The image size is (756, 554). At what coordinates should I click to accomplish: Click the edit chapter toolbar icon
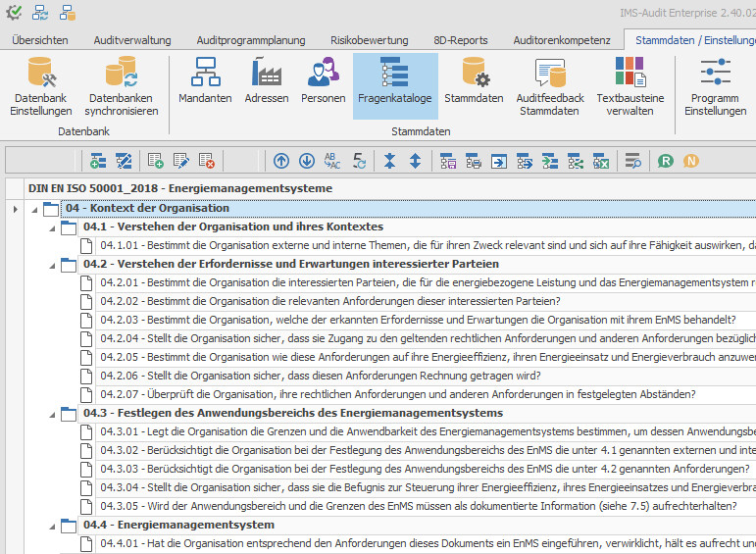pyautogui.click(x=124, y=161)
